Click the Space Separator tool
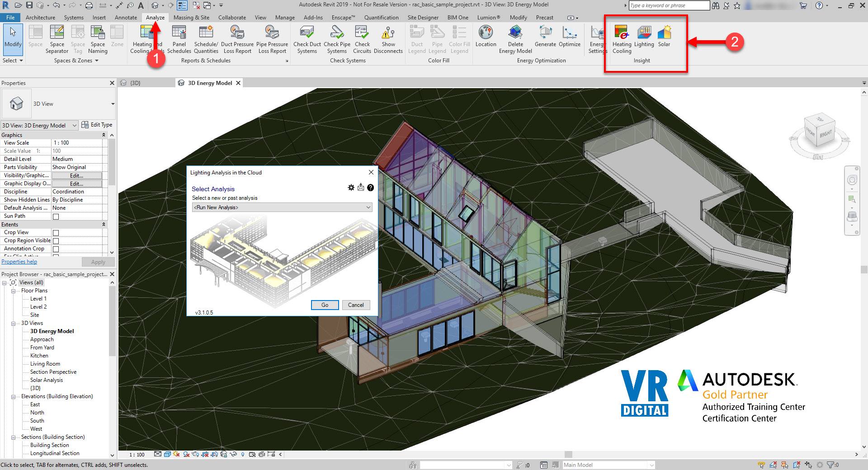The height and width of the screenshot is (470, 868). pos(57,40)
